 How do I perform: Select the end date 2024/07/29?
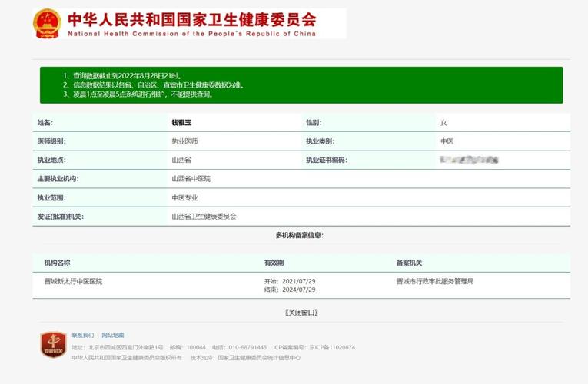[x=299, y=290]
